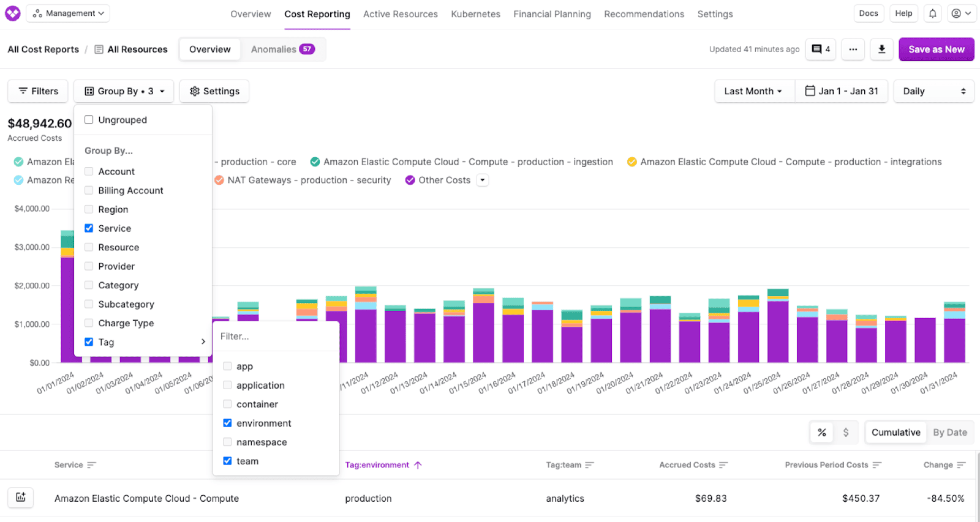Uncheck the environment tag checkbox
The height and width of the screenshot is (522, 980).
(227, 423)
